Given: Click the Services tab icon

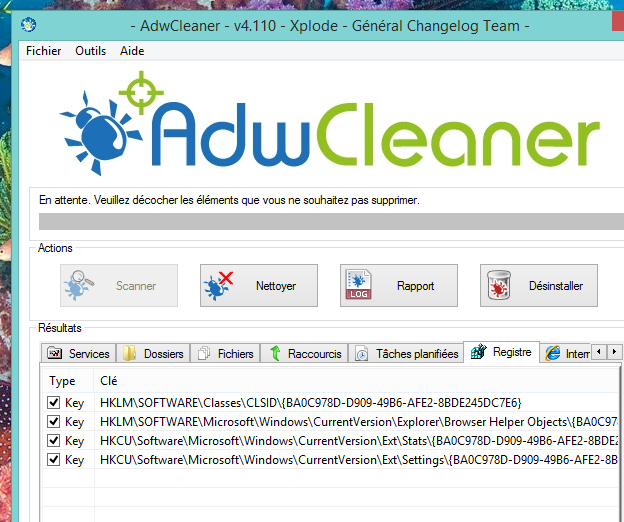Looking at the screenshot, I should coord(55,353).
